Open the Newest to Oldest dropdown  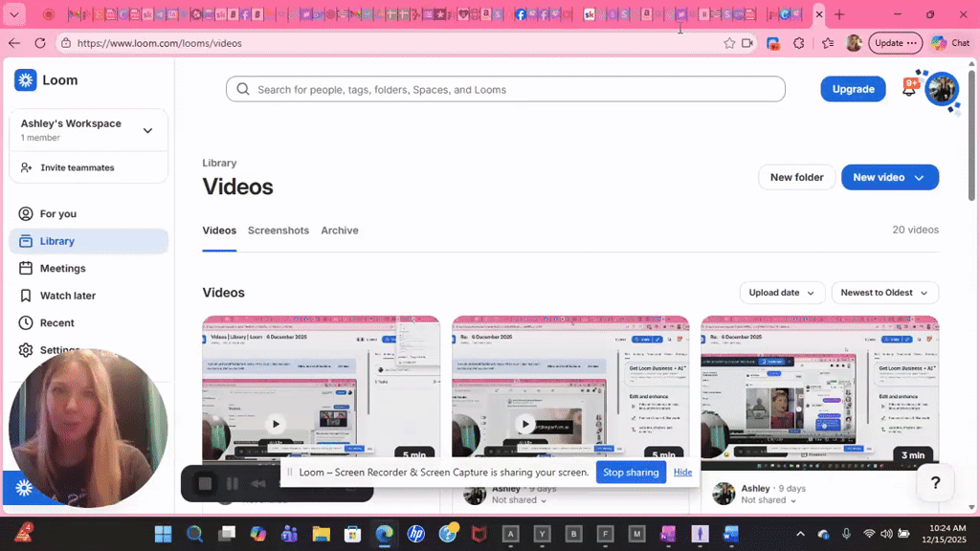coord(884,293)
